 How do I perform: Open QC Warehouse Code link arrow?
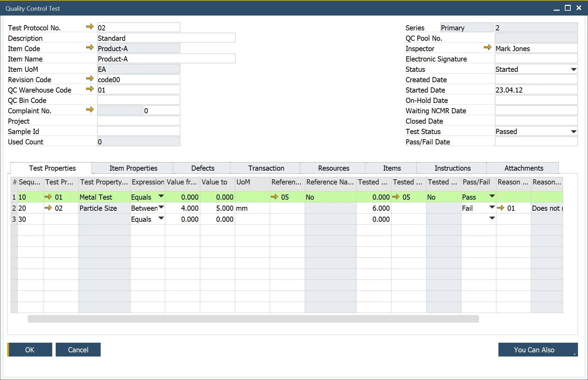pos(90,89)
